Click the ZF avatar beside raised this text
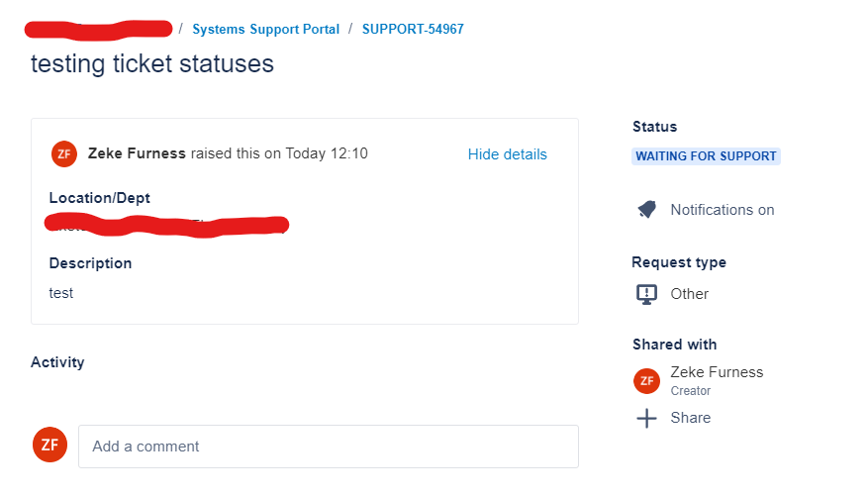868x497 pixels. pyautogui.click(x=64, y=153)
